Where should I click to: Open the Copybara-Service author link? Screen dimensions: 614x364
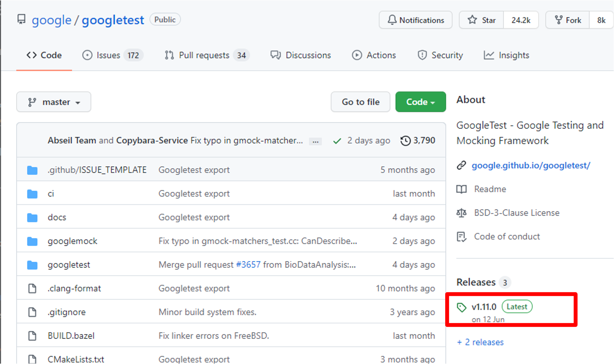[152, 140]
